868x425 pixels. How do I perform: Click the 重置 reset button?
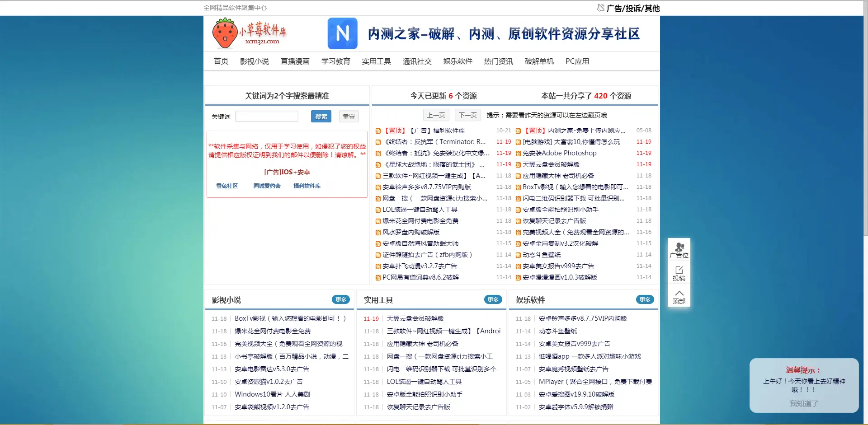click(x=349, y=117)
